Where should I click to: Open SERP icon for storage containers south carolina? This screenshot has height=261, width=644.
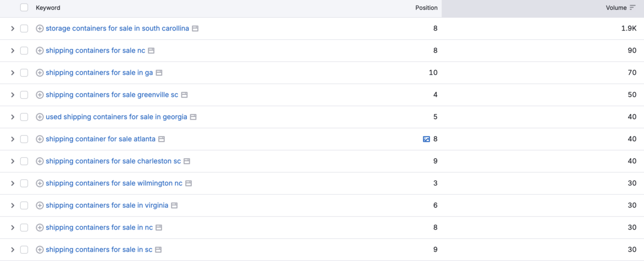(x=195, y=29)
